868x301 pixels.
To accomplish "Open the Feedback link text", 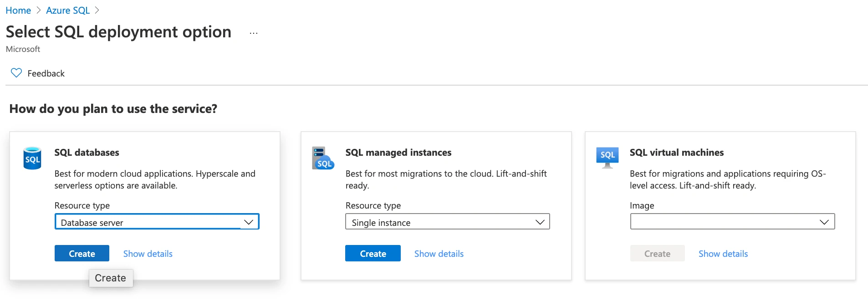I will point(46,73).
